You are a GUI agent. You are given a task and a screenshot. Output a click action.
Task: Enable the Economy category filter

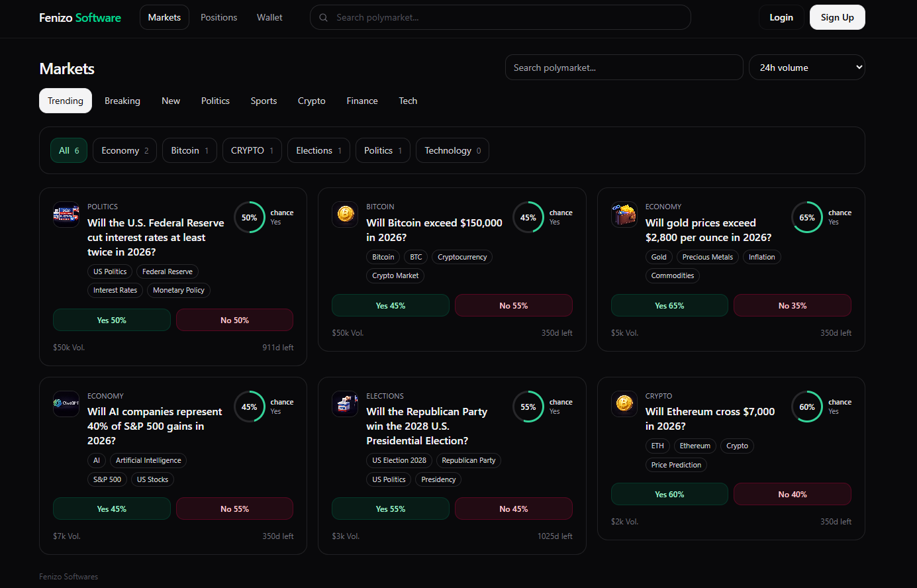tap(124, 150)
